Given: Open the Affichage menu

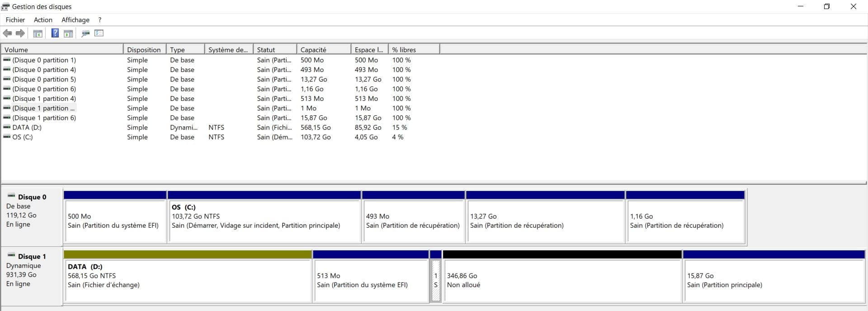Looking at the screenshot, I should click(x=75, y=20).
